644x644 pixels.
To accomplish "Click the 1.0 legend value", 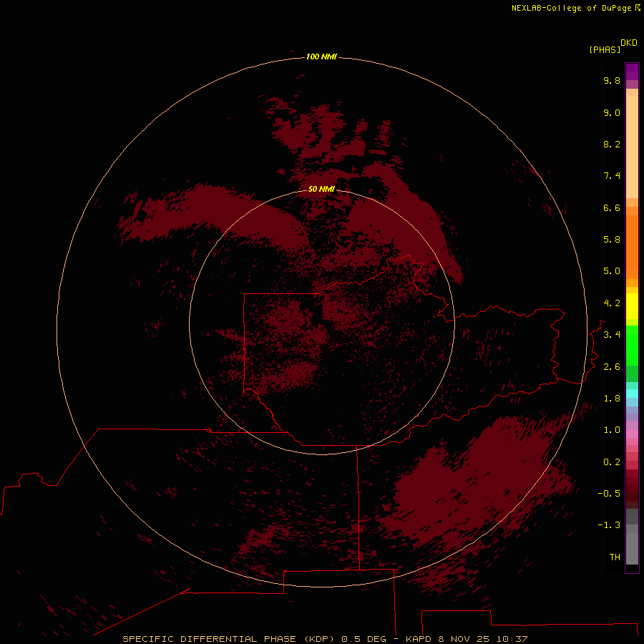I will pos(612,430).
